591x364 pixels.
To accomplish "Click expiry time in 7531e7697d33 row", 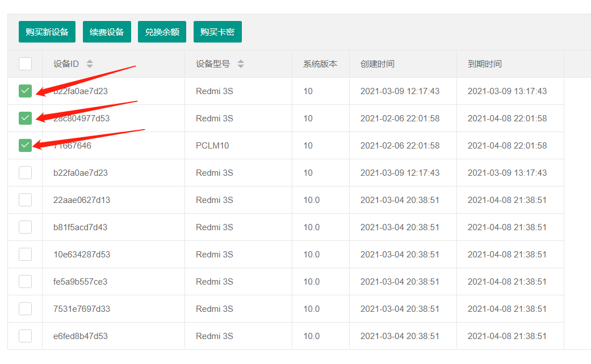I will click(508, 308).
